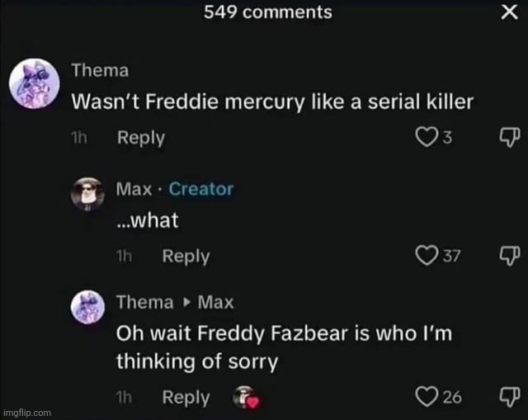This screenshot has height=420, width=528.
Task: Dislike the Freddy Fazbear reply
Action: tap(509, 398)
